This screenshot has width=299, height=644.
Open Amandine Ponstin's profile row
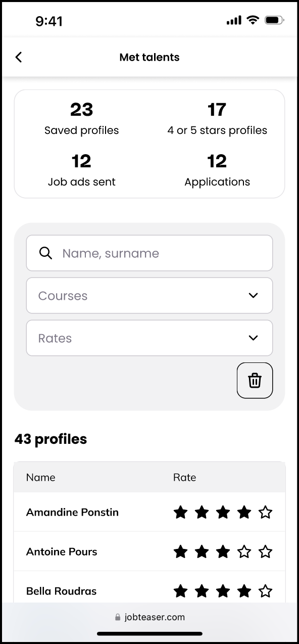pyautogui.click(x=149, y=512)
